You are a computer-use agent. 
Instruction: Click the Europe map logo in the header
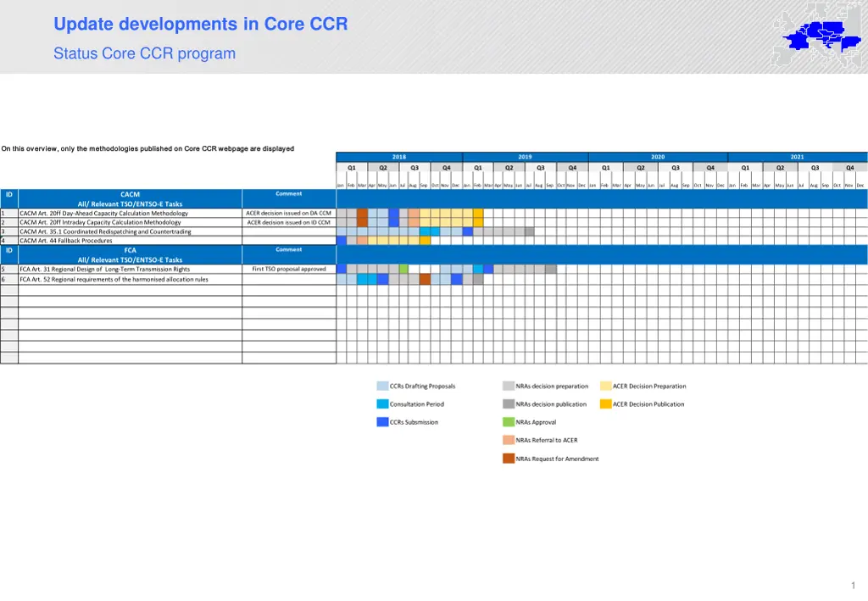817,36
